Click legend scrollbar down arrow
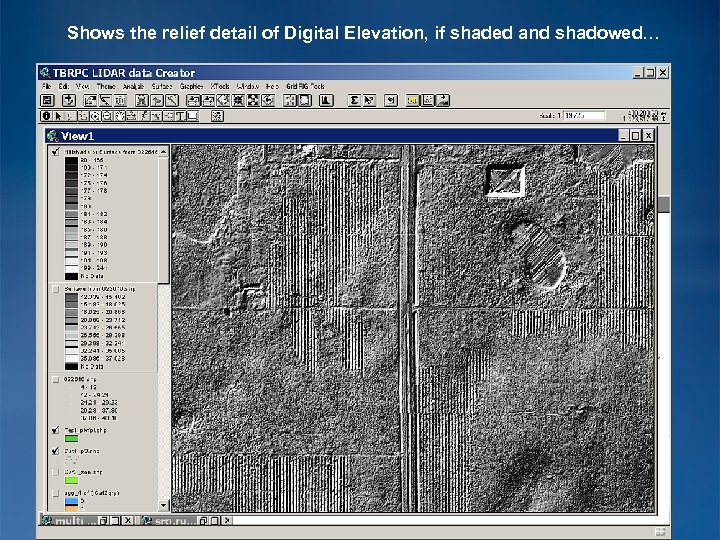This screenshot has height=540, width=720. point(163,506)
